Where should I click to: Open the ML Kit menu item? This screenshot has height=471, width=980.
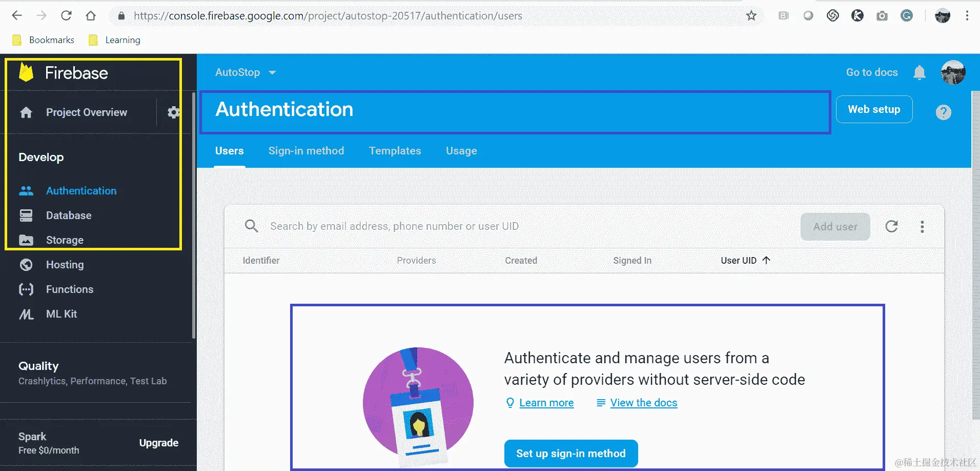pos(62,314)
